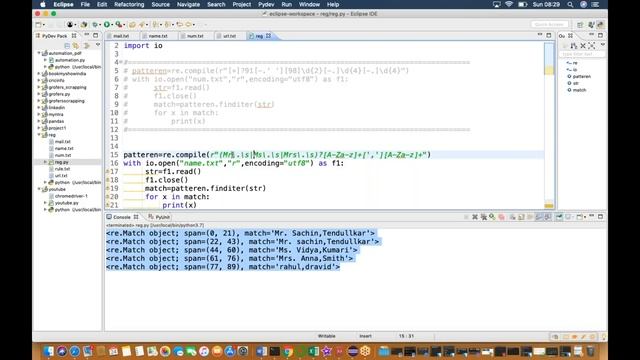
Task: Switch to the PyUnit tab
Action: coord(159,217)
